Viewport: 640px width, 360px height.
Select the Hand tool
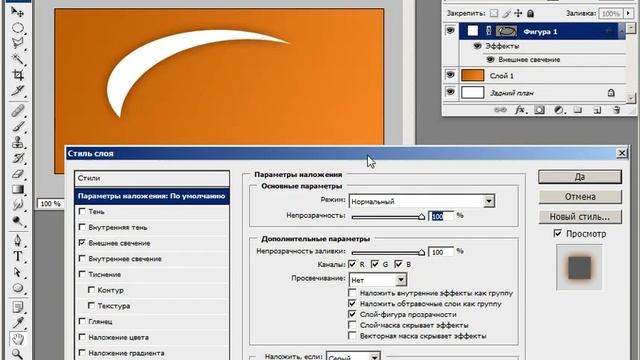18,339
